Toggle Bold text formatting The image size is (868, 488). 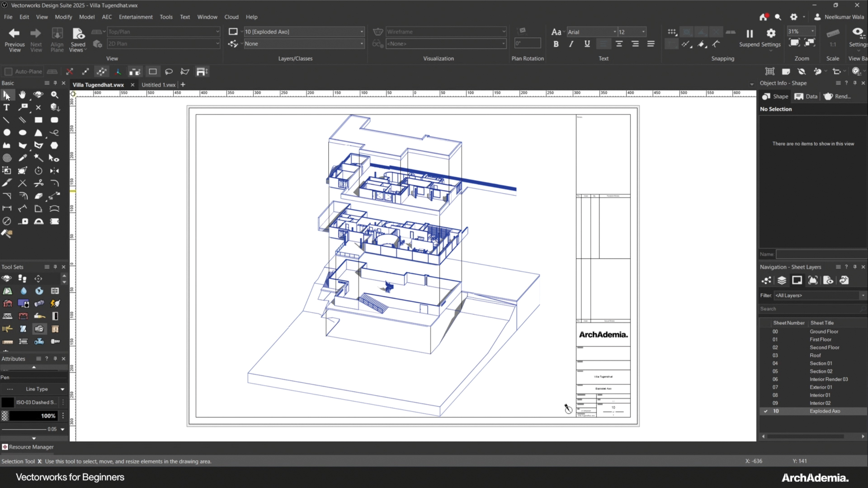tap(556, 44)
